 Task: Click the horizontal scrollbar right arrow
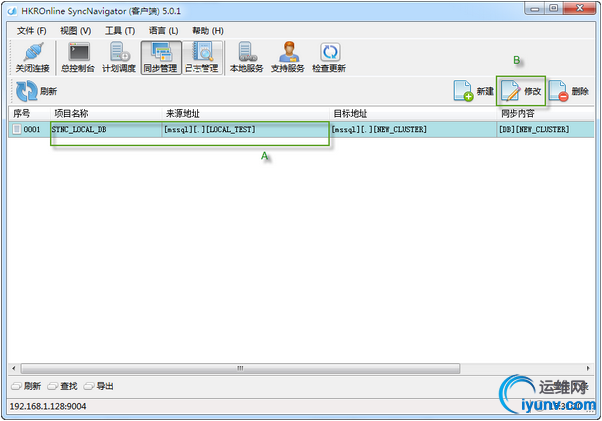click(588, 368)
